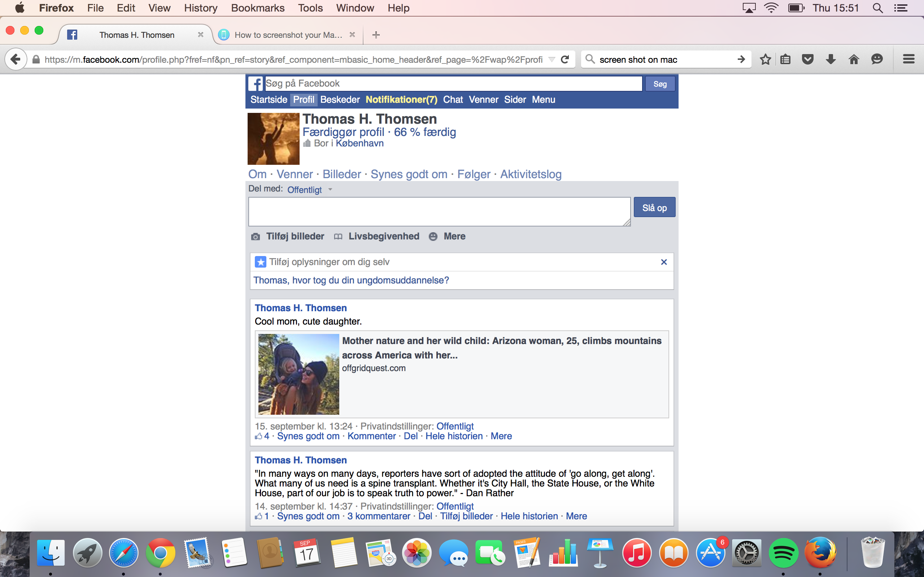The width and height of the screenshot is (924, 577).
Task: Click the Hello chat smiley icon in the toolbar
Action: (x=877, y=59)
